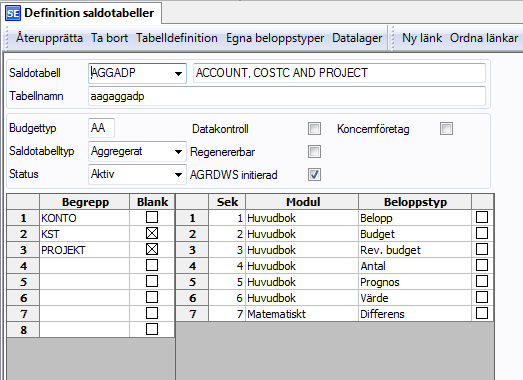The image size is (523, 380).
Task: Select the Matematiskt cell in Modul column
Action: click(302, 314)
